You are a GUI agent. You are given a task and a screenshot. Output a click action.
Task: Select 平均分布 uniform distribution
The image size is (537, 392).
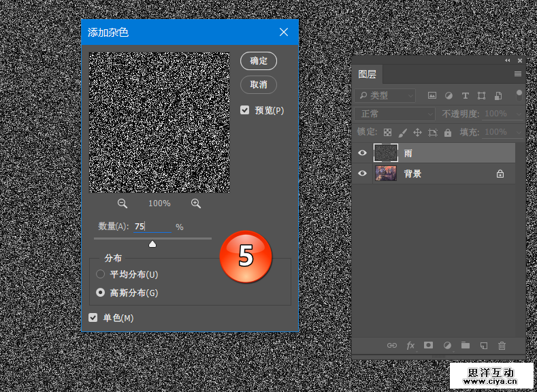click(x=101, y=274)
